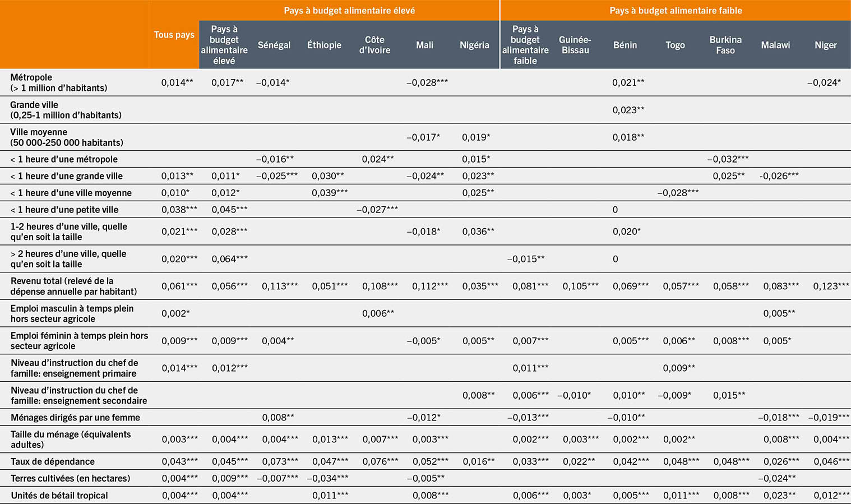
Task: Click the 'Terres cultivées (en hectares)' row label
Action: [x=70, y=478]
